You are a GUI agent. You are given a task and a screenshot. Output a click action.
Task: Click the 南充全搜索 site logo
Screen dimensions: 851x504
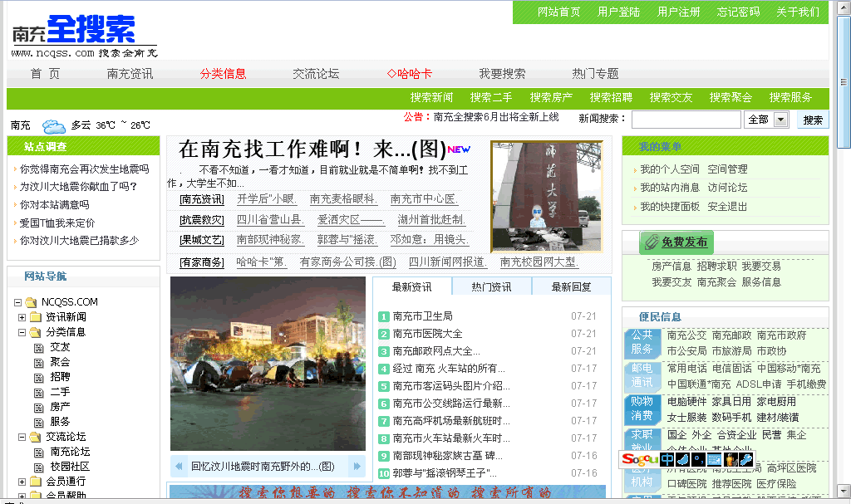pyautogui.click(x=84, y=36)
